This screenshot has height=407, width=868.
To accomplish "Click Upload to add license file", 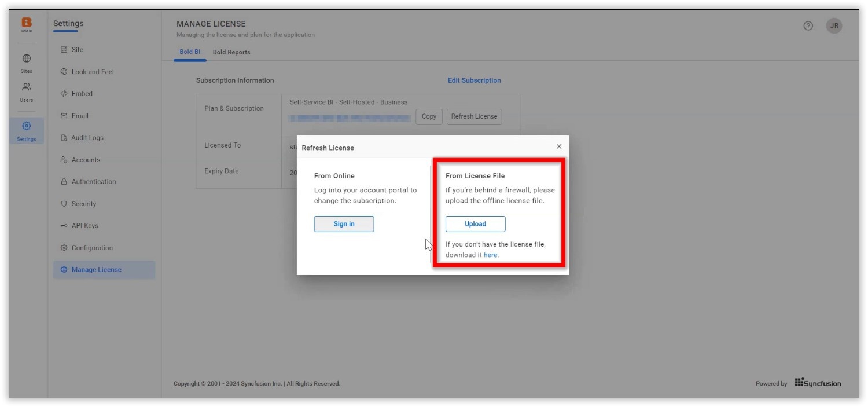I will pos(475,224).
